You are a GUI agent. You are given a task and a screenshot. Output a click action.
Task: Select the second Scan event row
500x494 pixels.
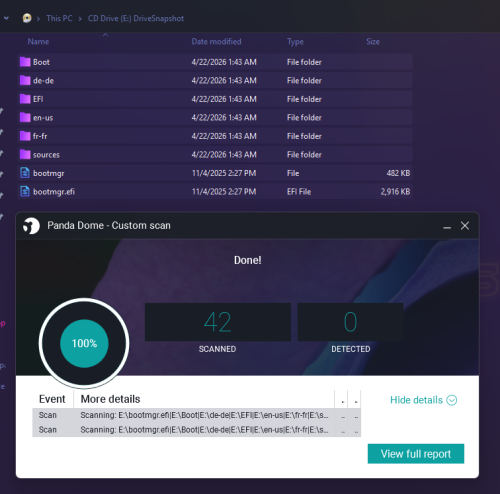pos(197,430)
